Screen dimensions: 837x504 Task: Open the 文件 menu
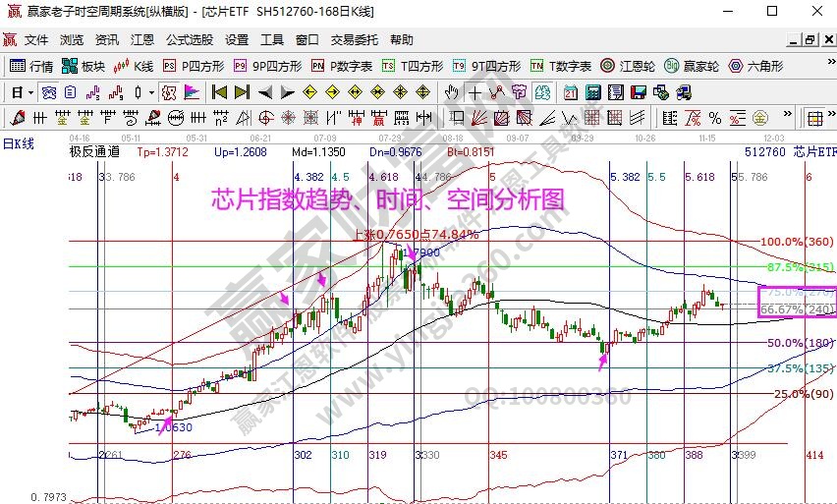pyautogui.click(x=36, y=40)
